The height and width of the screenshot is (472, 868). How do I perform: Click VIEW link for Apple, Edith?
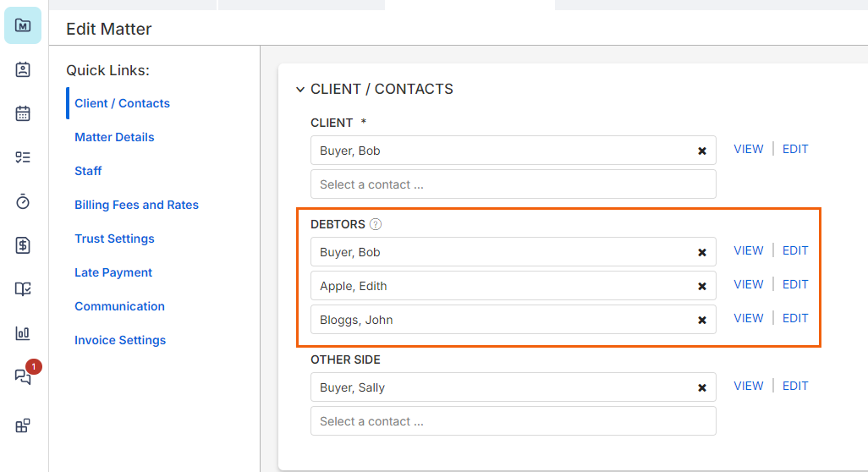tap(748, 284)
